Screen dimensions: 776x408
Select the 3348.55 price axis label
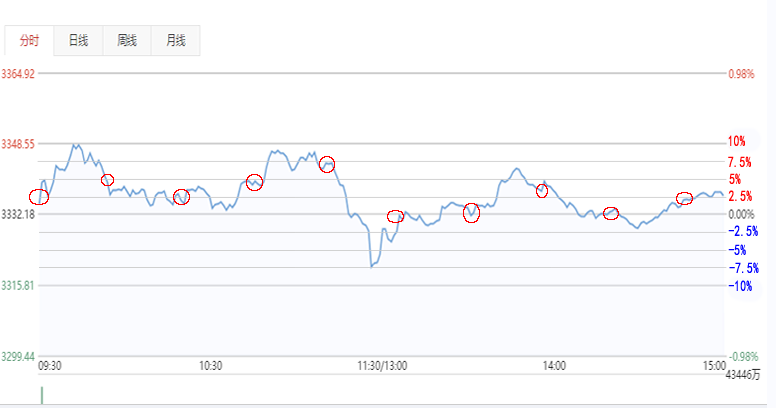coord(19,144)
